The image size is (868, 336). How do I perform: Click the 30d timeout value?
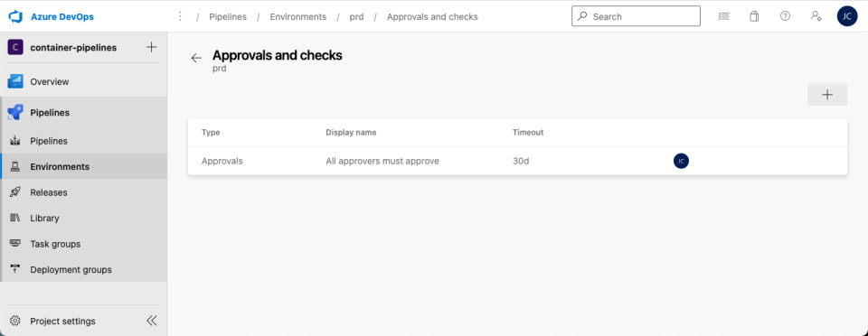coord(521,162)
